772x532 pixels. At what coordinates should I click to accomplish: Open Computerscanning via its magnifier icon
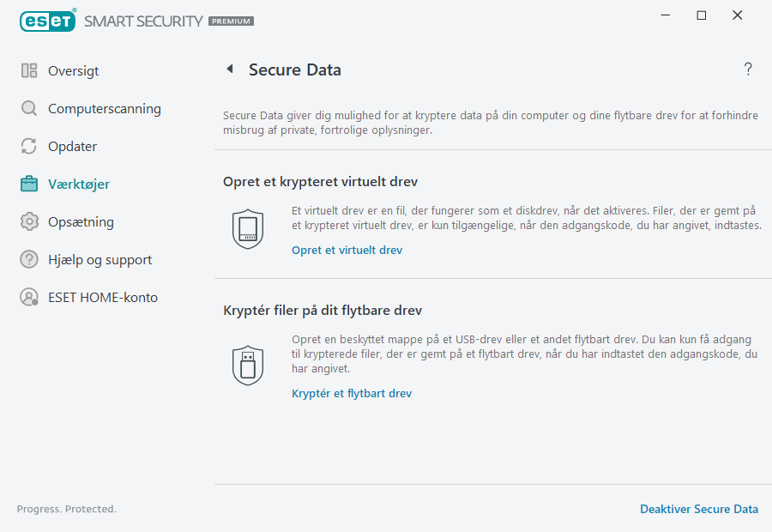29,108
